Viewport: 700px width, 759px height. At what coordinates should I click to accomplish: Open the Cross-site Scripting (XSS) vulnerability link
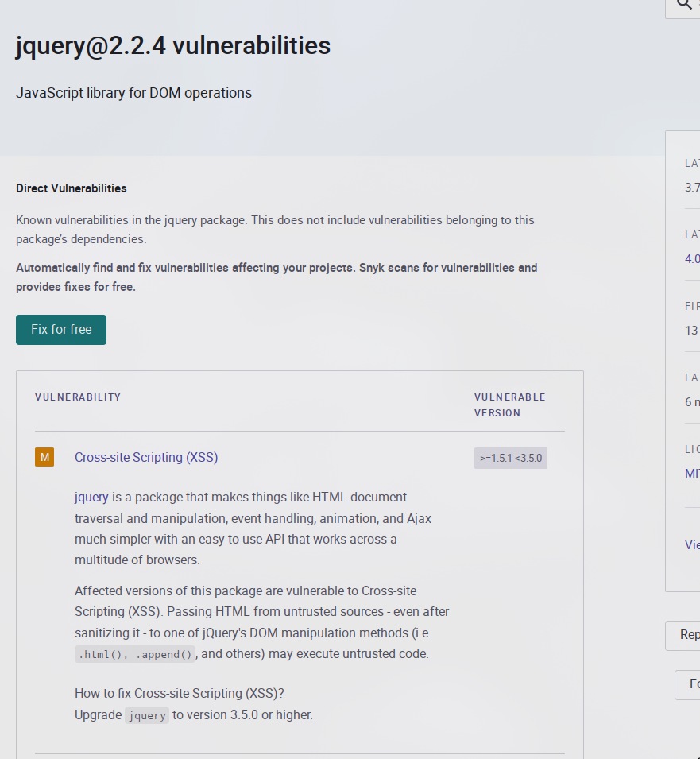point(146,457)
